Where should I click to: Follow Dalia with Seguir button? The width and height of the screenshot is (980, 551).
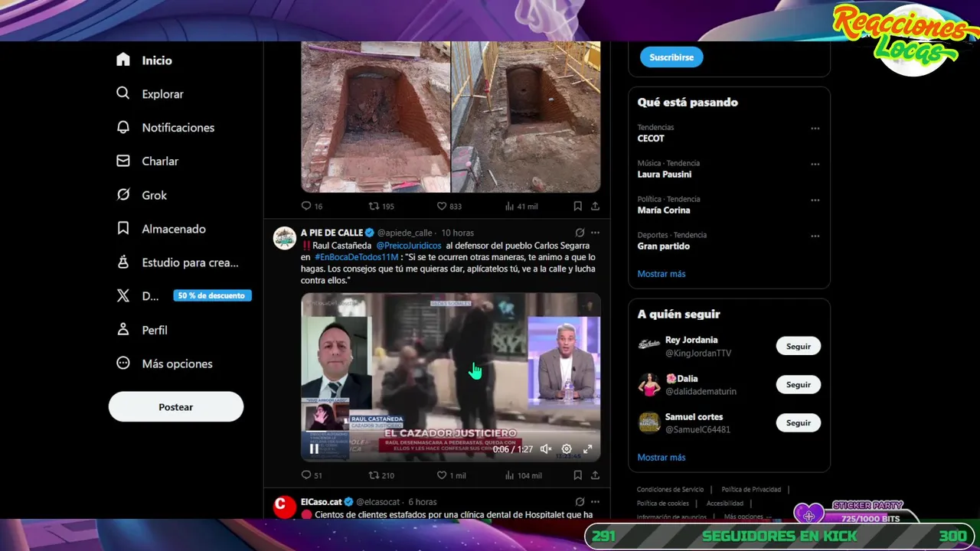[799, 385]
